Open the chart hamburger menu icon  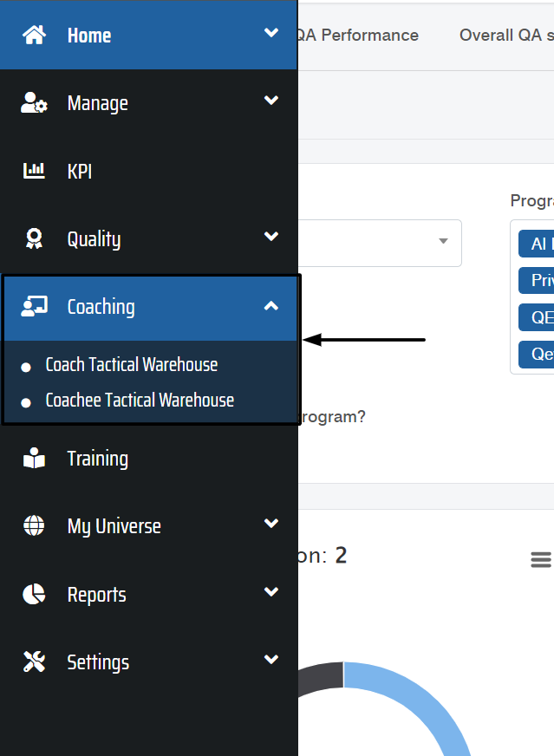tap(541, 560)
